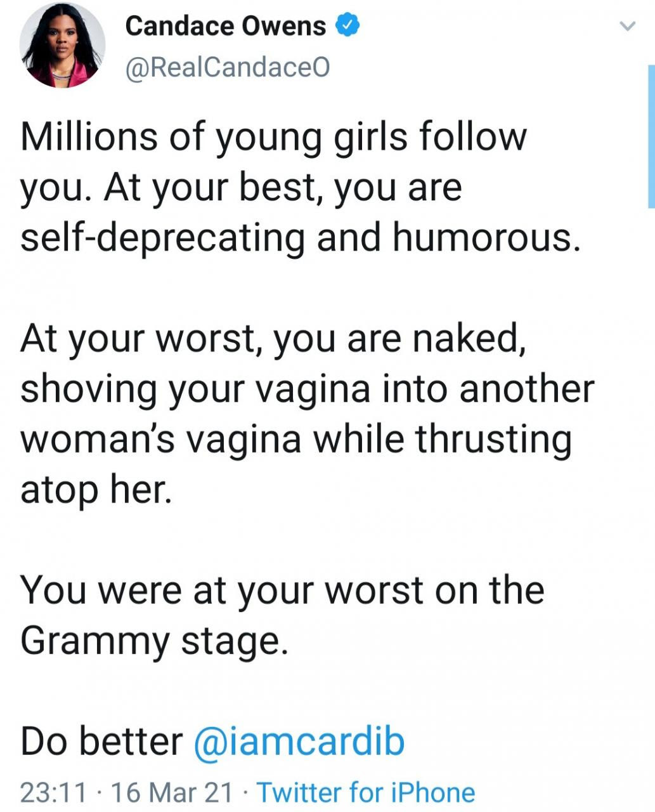Click the 'atop her.' line
This screenshot has height=812, width=655.
pos(96,490)
